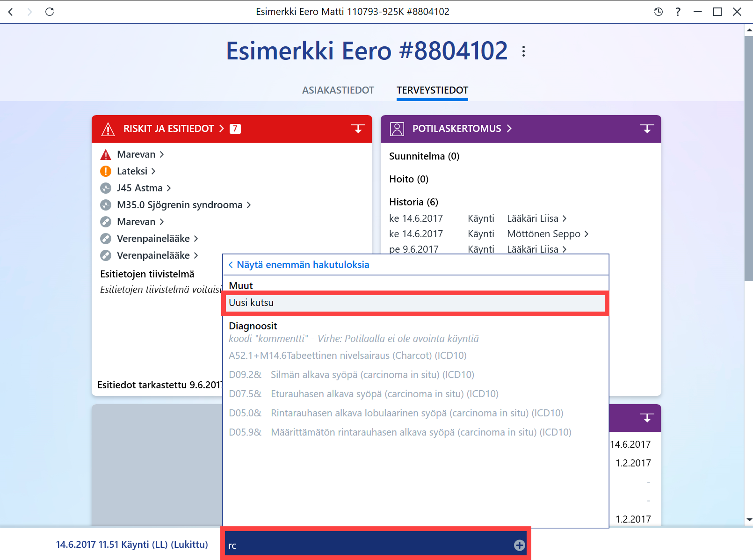
Task: Collapse the Potilaskertomus panel arrow
Action: click(x=647, y=129)
